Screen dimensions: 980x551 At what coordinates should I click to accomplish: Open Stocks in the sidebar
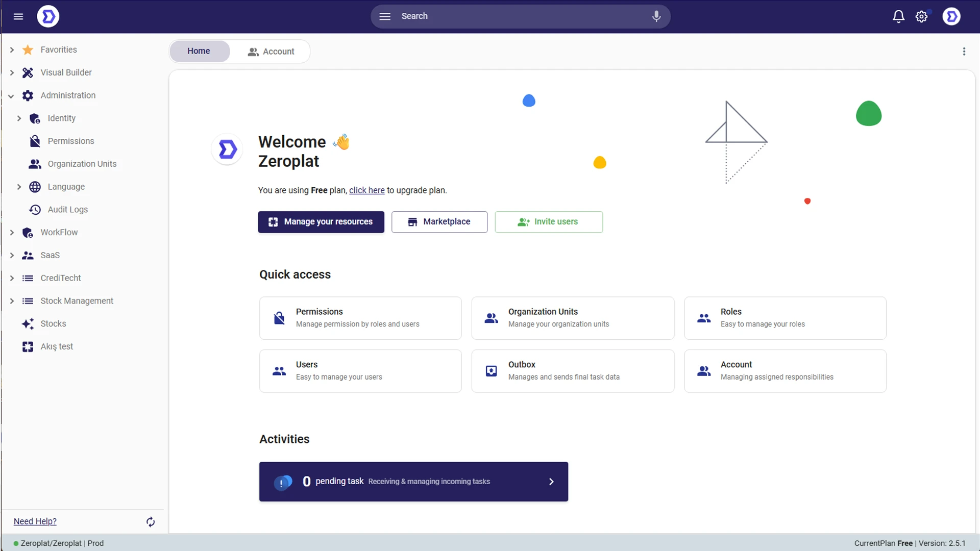[x=54, y=324]
